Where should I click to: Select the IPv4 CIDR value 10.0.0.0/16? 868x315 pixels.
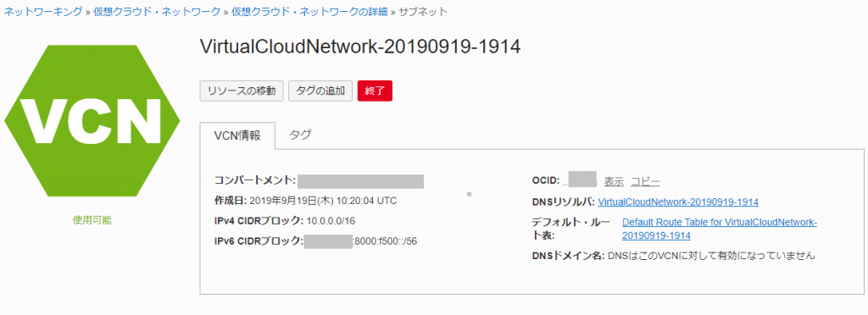(x=330, y=221)
